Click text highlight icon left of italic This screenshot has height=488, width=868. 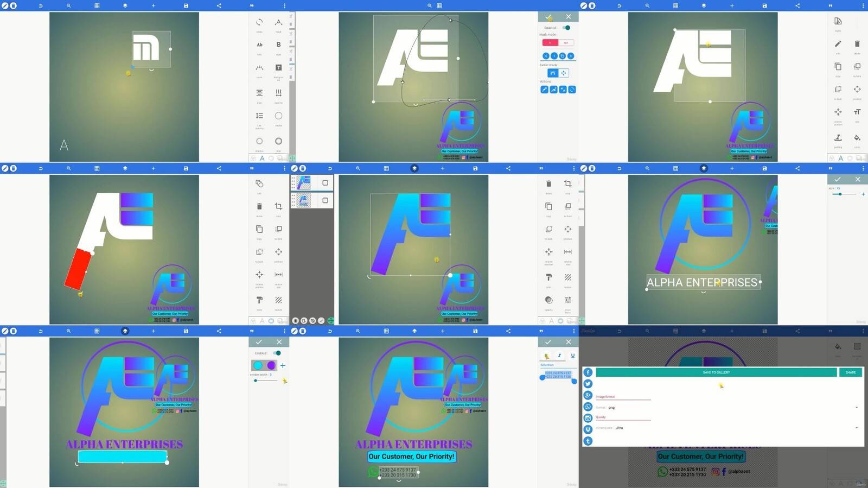pyautogui.click(x=546, y=356)
